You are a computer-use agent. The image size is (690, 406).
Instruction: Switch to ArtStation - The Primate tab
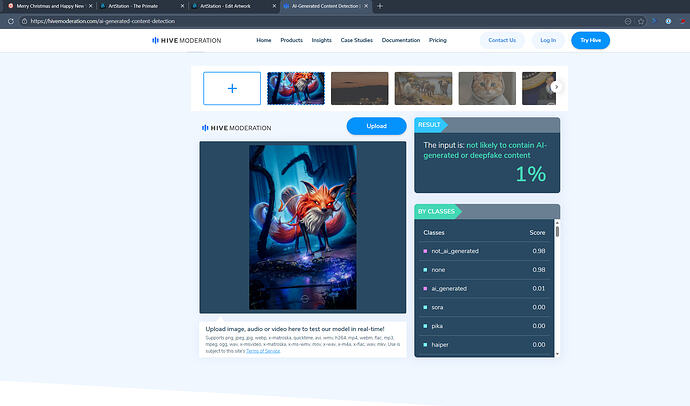point(142,6)
